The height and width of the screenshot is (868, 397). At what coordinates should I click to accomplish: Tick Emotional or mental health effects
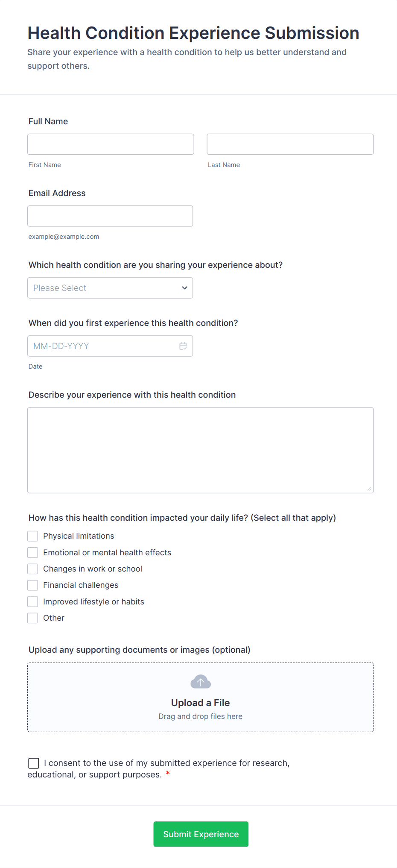(x=33, y=553)
